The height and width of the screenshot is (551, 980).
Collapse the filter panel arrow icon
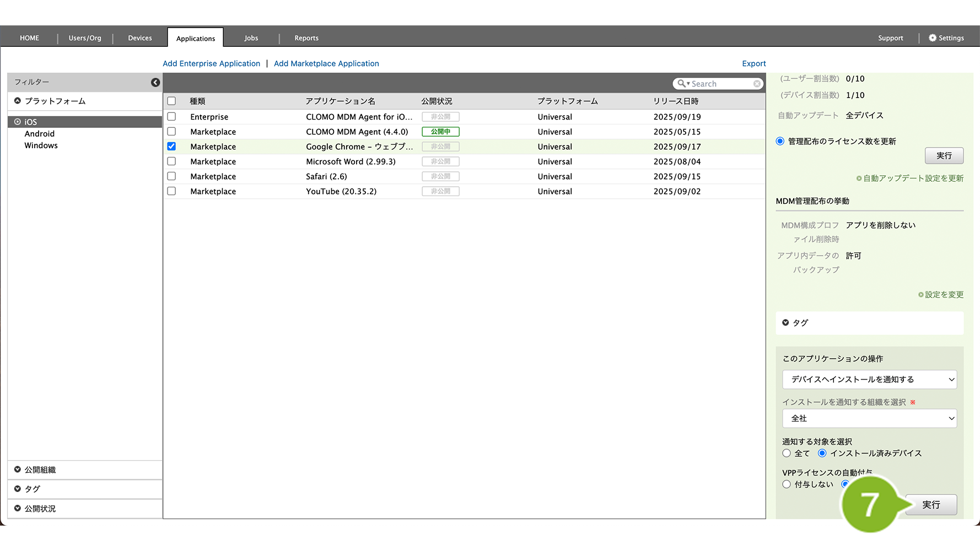[155, 82]
